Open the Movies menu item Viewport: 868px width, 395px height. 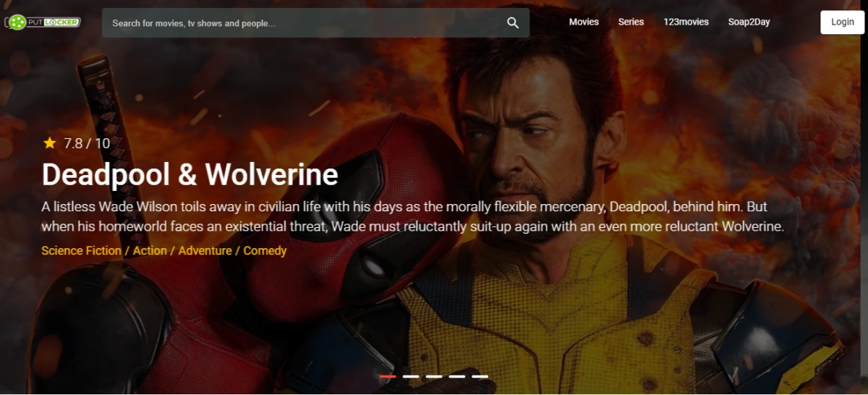pos(584,22)
